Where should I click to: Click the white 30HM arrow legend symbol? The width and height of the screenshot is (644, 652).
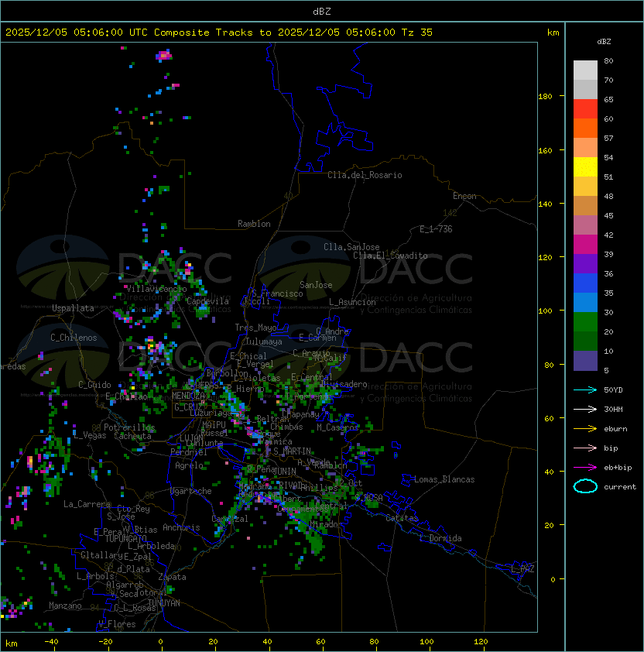coord(585,409)
